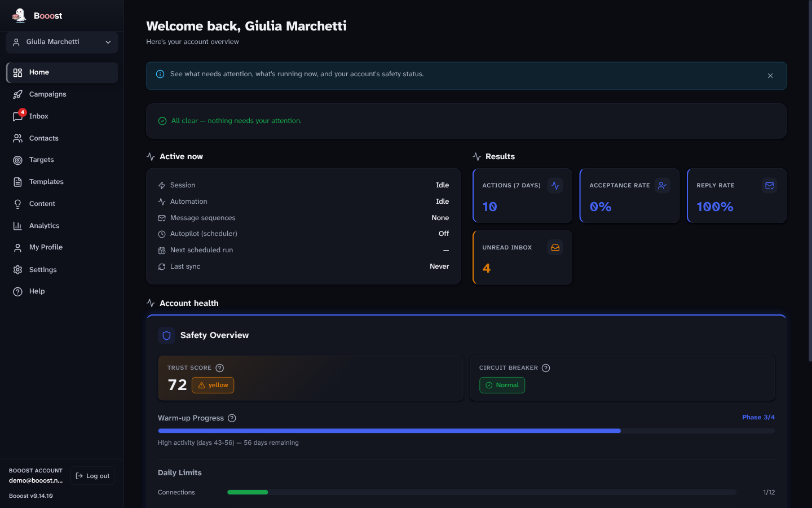The height and width of the screenshot is (508, 812).
Task: Click the Help question mark icon
Action: coord(18,291)
